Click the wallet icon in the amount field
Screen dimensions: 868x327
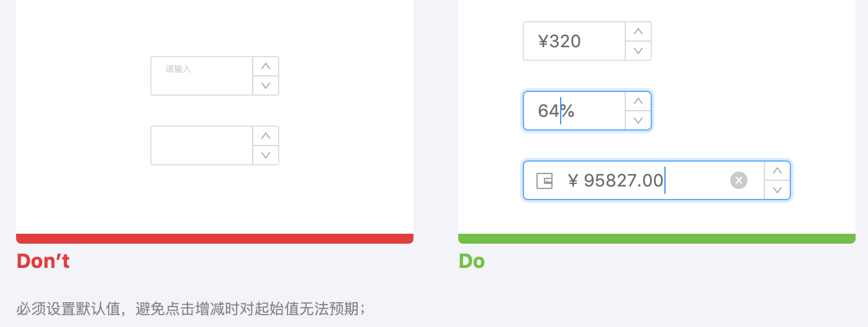pos(545,181)
